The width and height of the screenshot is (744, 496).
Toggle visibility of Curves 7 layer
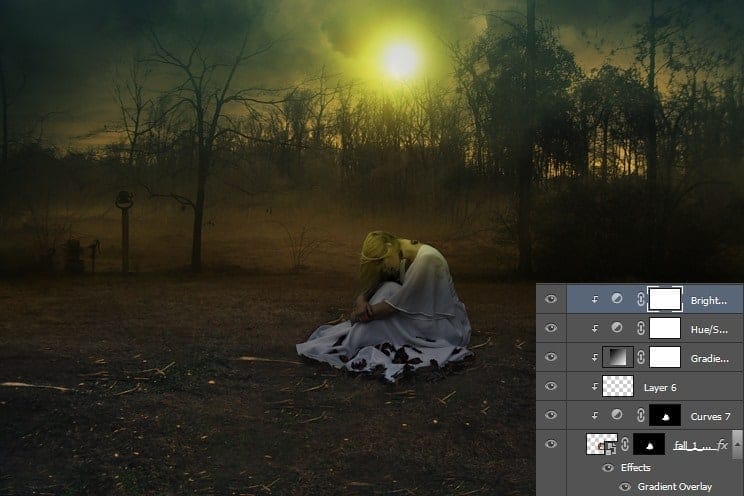[x=551, y=415]
